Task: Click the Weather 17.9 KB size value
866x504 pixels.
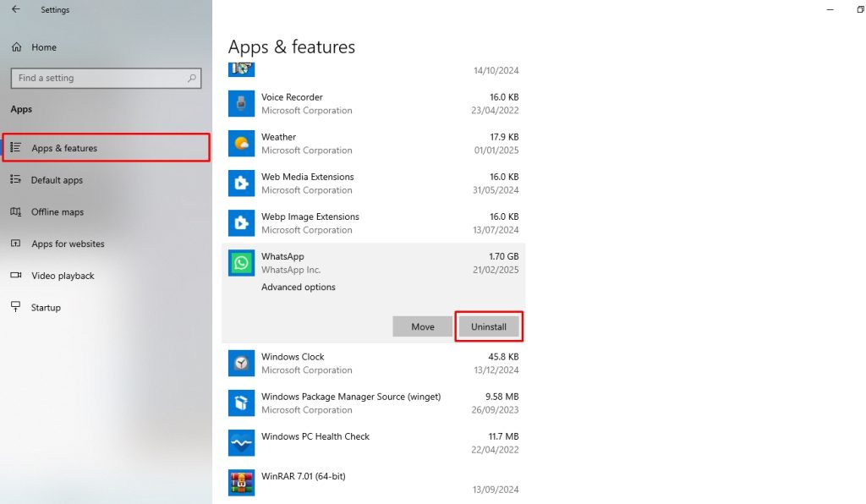Action: (504, 137)
